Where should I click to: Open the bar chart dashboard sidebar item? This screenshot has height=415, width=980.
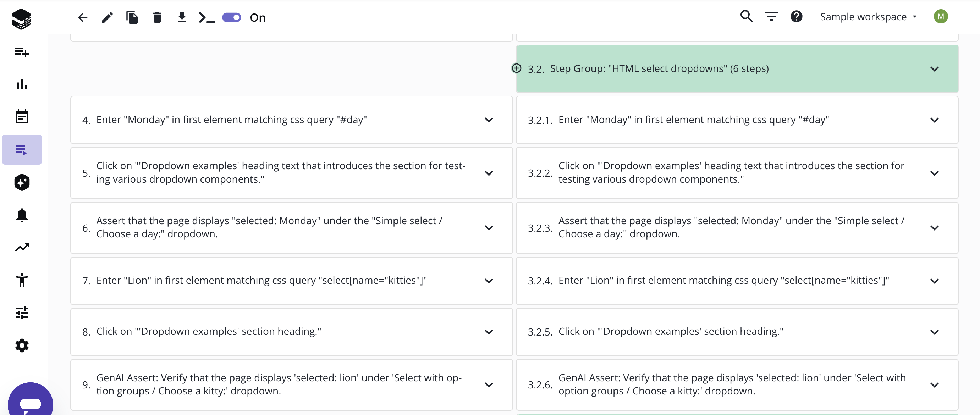pyautogui.click(x=22, y=84)
